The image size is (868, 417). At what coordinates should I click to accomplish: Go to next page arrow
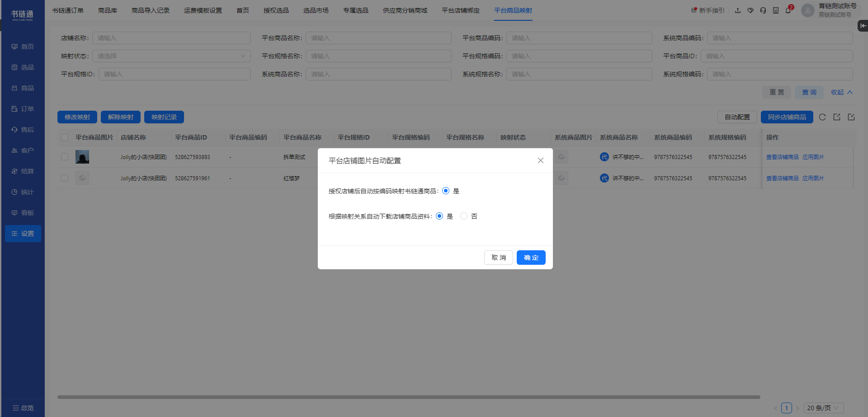click(797, 408)
